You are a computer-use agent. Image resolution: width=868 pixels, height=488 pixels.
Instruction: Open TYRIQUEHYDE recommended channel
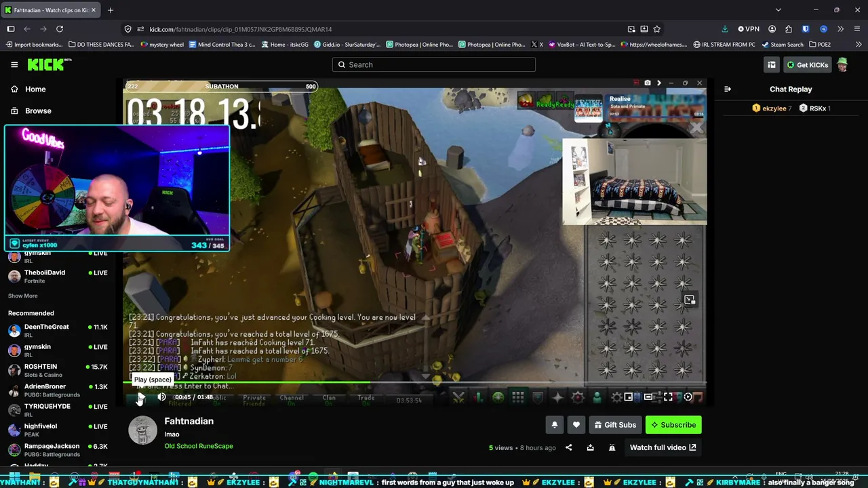coord(58,410)
